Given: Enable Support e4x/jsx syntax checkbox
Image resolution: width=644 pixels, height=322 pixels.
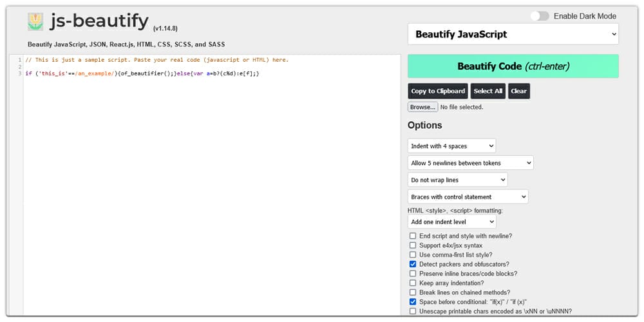Looking at the screenshot, I should pos(413,245).
